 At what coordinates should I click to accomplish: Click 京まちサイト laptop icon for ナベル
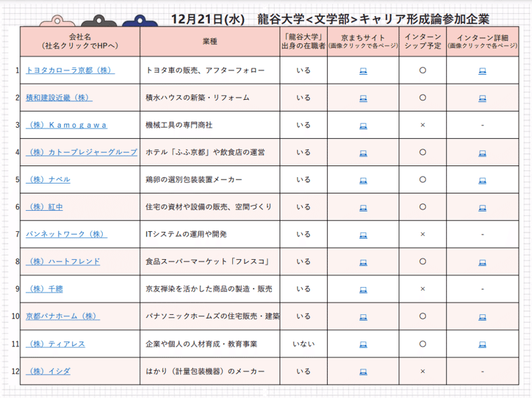pyautogui.click(x=363, y=180)
